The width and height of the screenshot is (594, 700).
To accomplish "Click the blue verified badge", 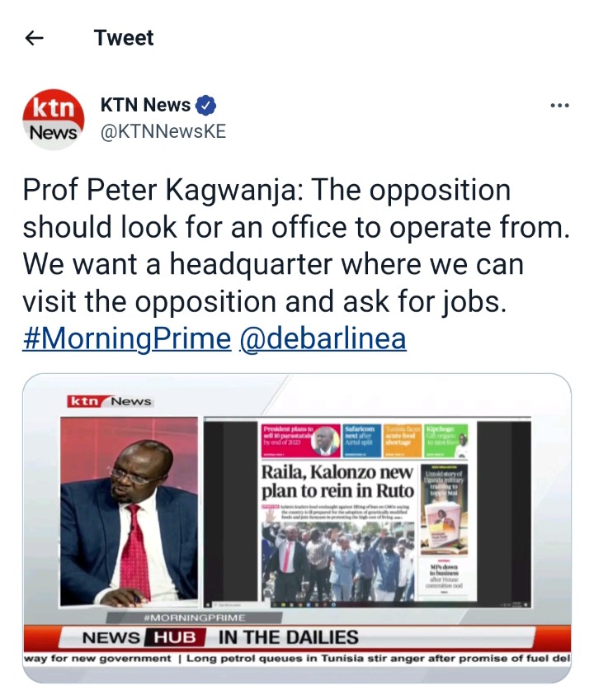I will pyautogui.click(x=206, y=106).
